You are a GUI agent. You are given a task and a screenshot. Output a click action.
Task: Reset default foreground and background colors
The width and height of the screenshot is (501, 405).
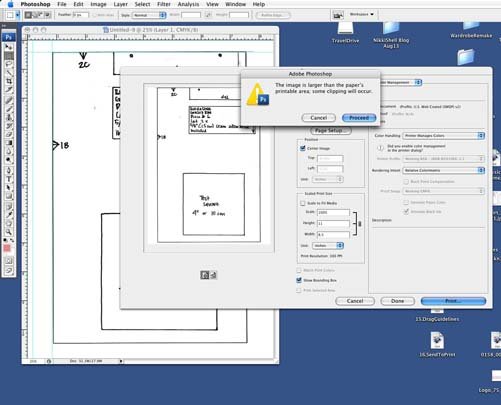click(x=5, y=240)
